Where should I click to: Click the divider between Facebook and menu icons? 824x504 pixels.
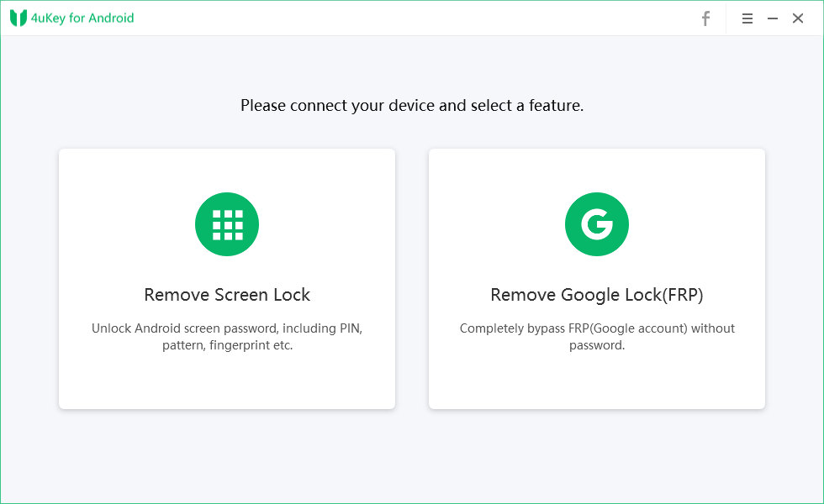coord(727,18)
